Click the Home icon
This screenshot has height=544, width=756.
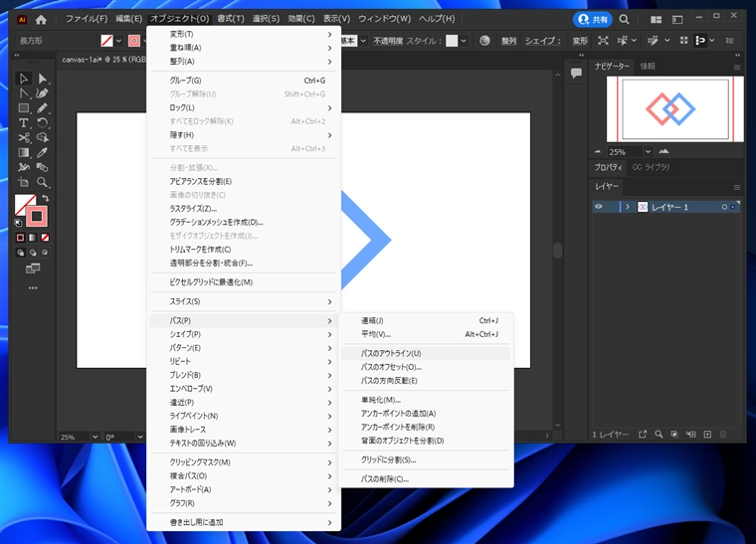click(41, 19)
